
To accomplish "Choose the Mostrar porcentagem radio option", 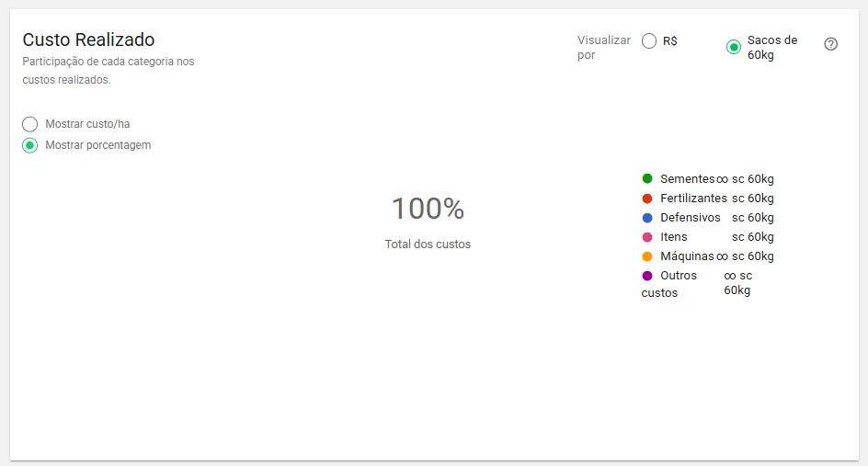I will pos(30,145).
